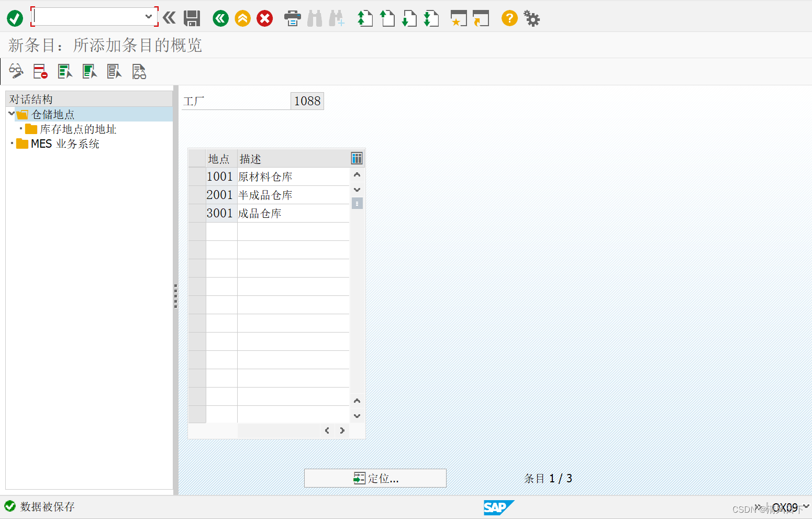Open the table column configuration icon

coord(357,158)
